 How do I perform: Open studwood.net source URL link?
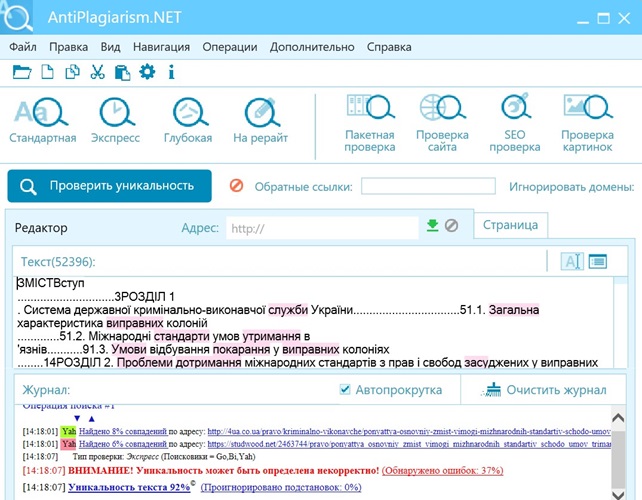[409, 444]
